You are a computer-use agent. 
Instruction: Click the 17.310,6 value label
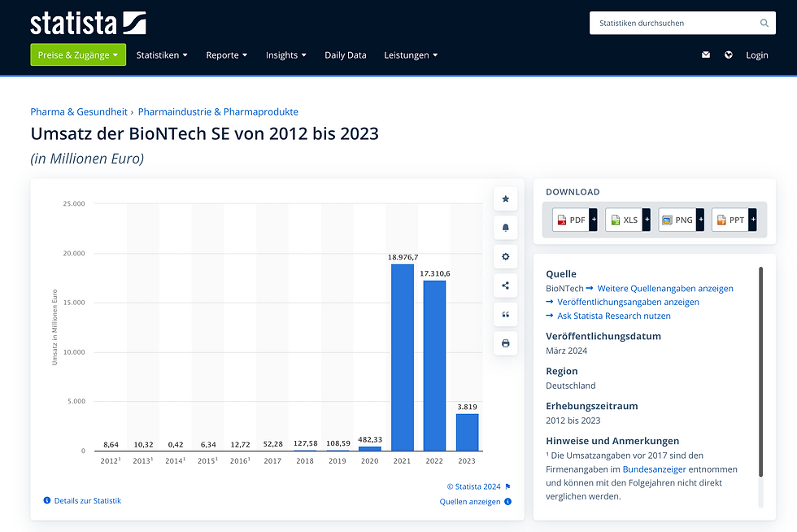(435, 273)
